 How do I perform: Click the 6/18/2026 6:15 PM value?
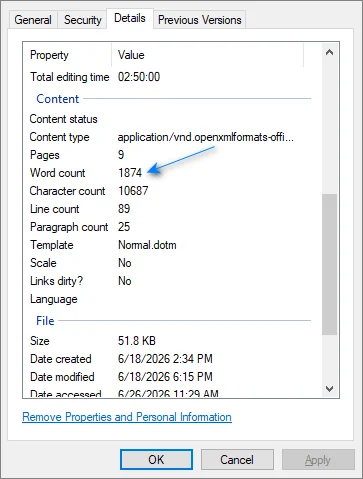165,377
